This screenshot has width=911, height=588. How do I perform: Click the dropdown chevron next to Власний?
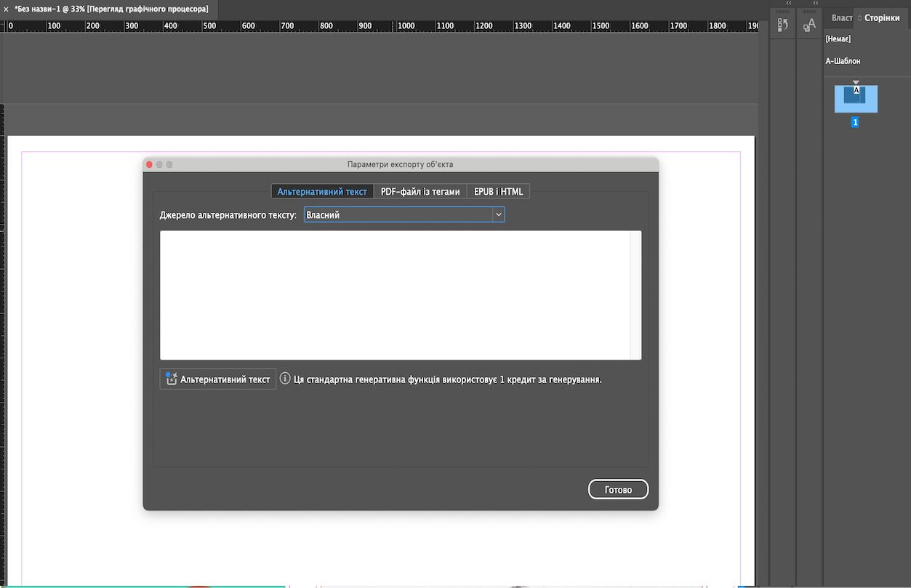tap(498, 214)
